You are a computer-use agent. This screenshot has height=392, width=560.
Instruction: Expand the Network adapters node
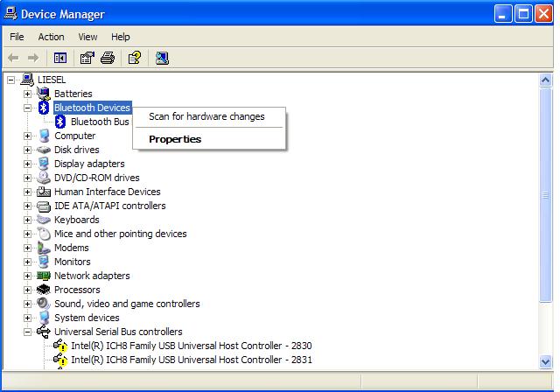tap(27, 276)
